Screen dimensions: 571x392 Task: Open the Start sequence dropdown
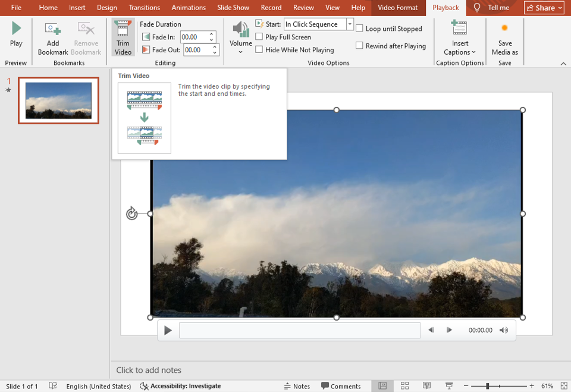point(350,24)
